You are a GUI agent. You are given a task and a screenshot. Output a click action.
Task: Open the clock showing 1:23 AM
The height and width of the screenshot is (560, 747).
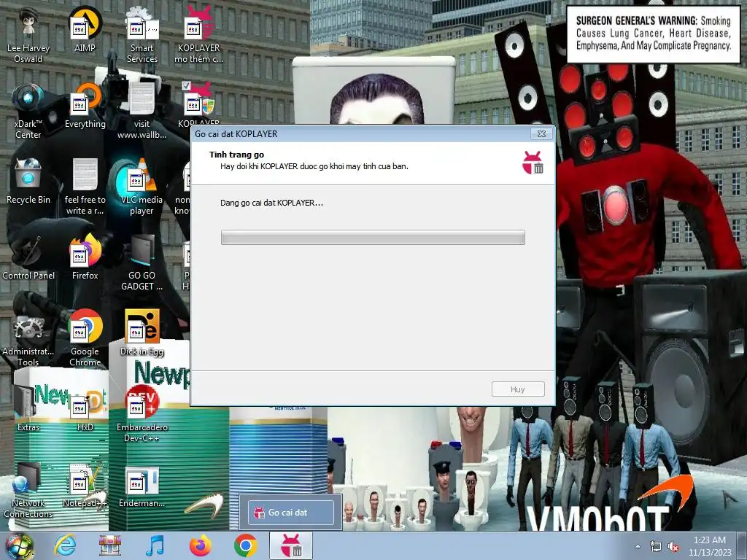click(x=709, y=546)
